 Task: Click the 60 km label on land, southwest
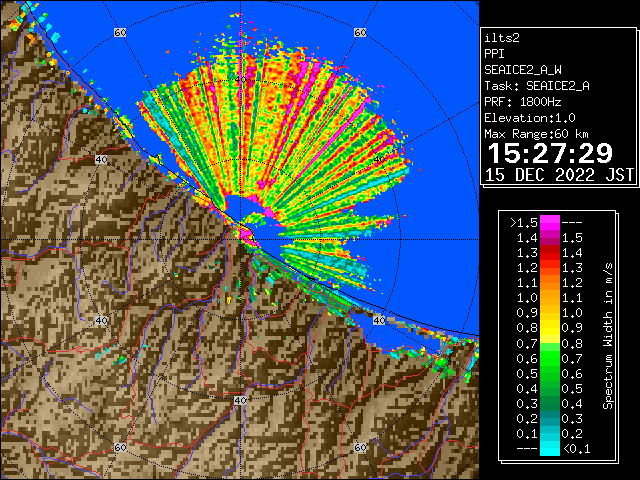[x=120, y=447]
